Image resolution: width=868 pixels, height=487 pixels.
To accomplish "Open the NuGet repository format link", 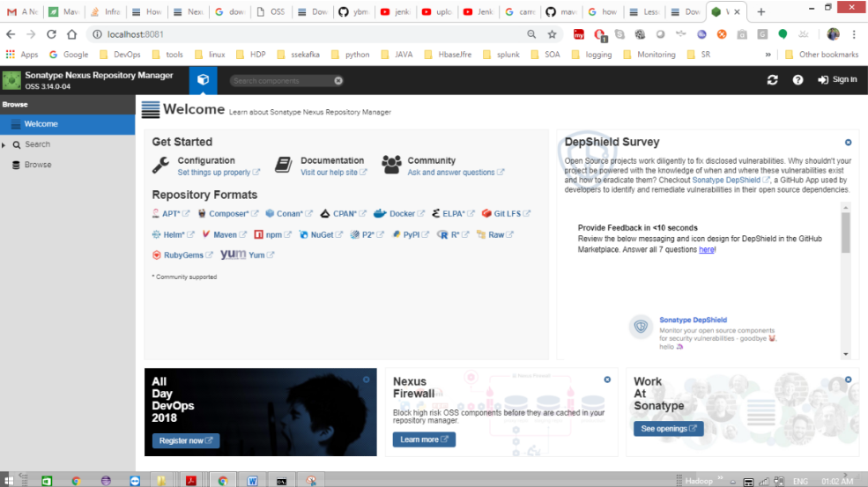I will 322,234.
